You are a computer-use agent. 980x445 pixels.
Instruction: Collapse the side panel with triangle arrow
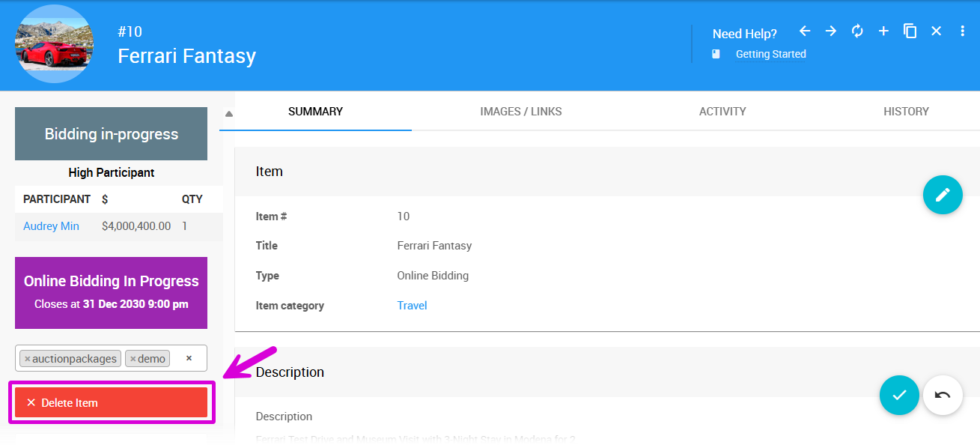point(229,114)
